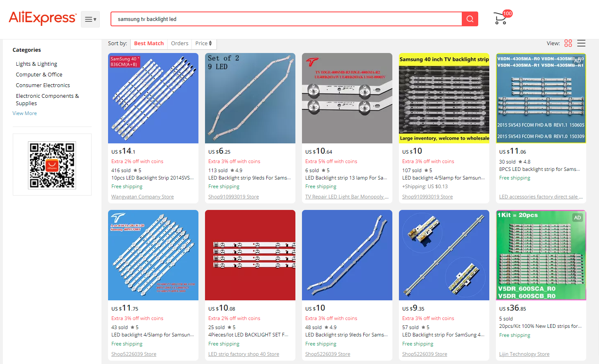Click the +Shipping: US $0.13 text
This screenshot has height=364, width=599.
425,187
